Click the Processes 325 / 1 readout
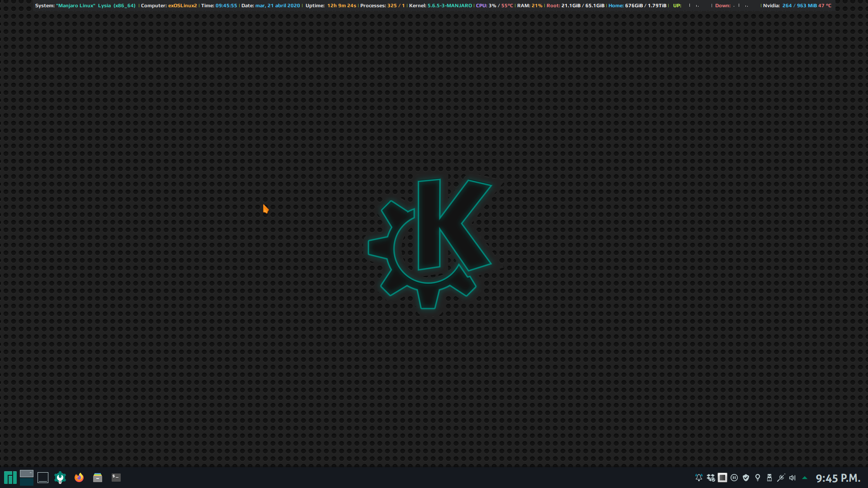This screenshot has width=868, height=488. (x=382, y=5)
